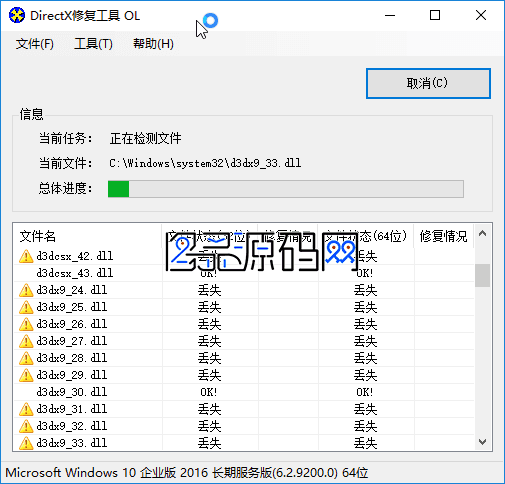Click the rightmost 修复情况 column header
Viewport: 505px width, 484px height.
pos(443,236)
